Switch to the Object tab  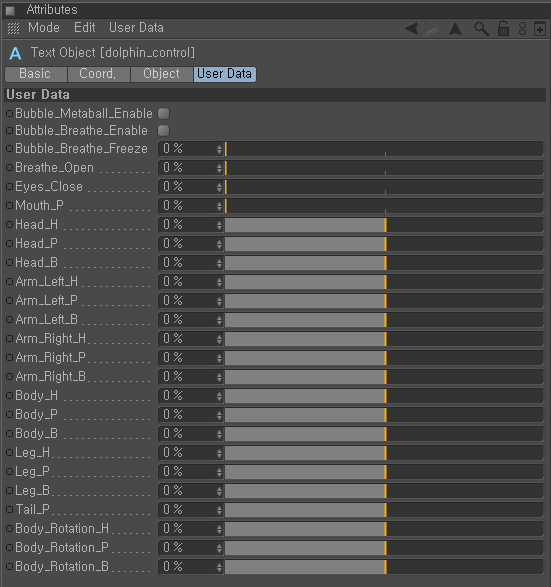click(162, 74)
